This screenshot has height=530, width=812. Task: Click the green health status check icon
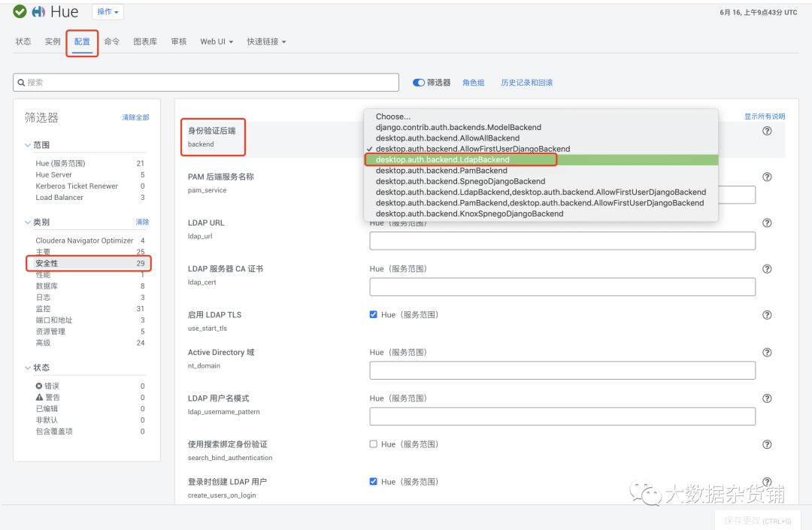point(20,11)
